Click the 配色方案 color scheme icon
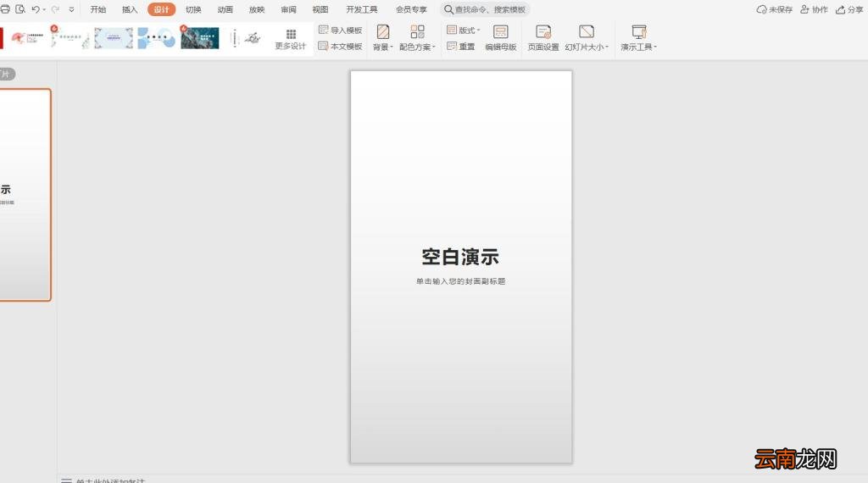This screenshot has height=483, width=868. 417,31
